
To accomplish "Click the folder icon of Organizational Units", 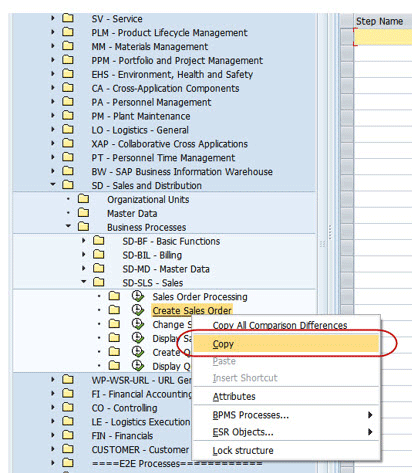I will [x=83, y=199].
